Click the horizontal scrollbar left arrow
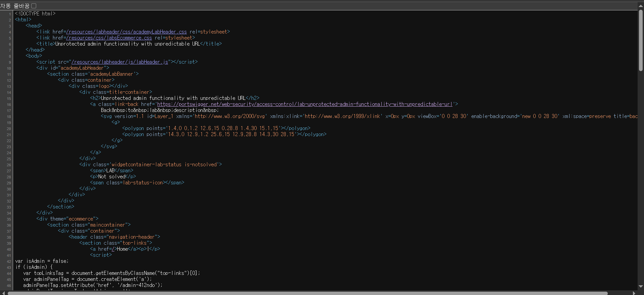Image resolution: width=644 pixels, height=295 pixels. click(3, 293)
